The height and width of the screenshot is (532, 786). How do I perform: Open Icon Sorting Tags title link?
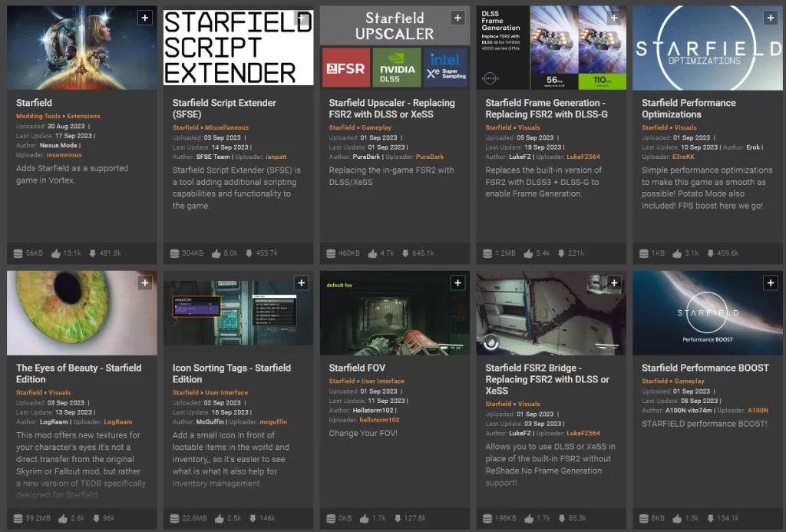[x=232, y=374]
